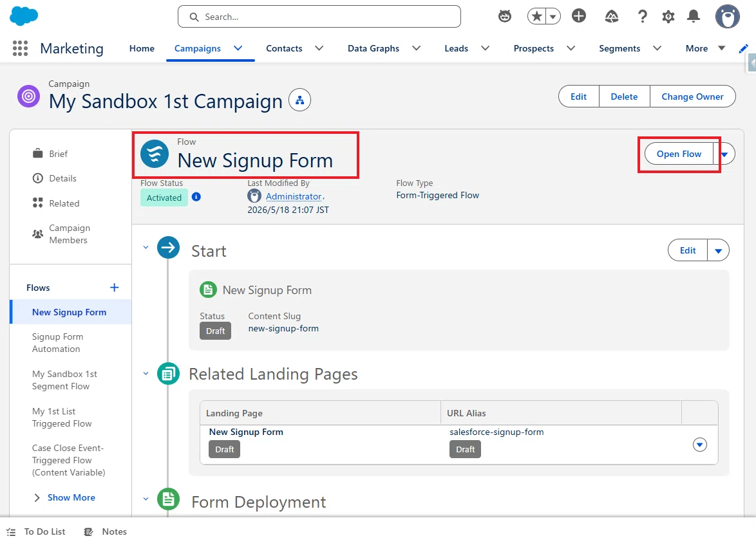Expand the Data Graphs dropdown chevron
The image size is (756, 545).
[417, 48]
